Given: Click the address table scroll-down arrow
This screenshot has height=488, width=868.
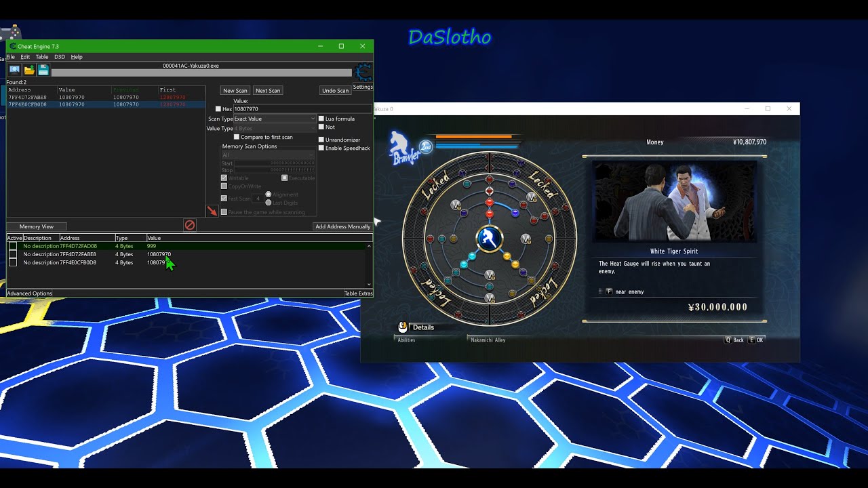Looking at the screenshot, I should 370,285.
